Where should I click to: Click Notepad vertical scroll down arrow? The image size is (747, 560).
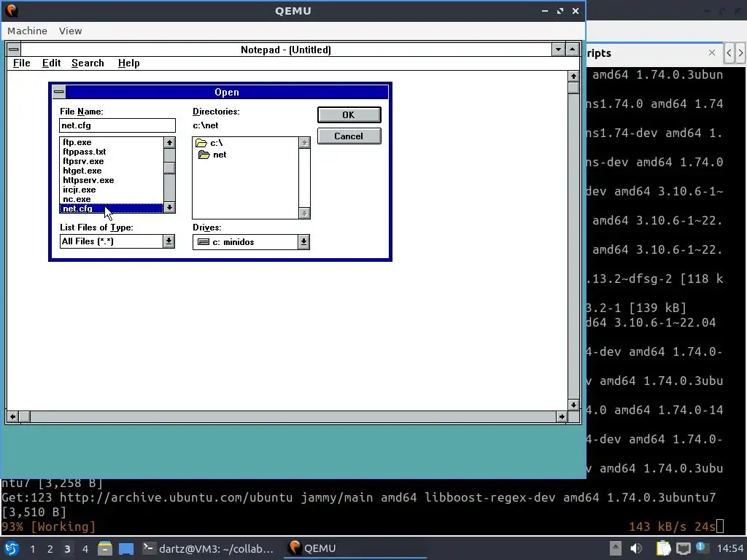pos(573,405)
